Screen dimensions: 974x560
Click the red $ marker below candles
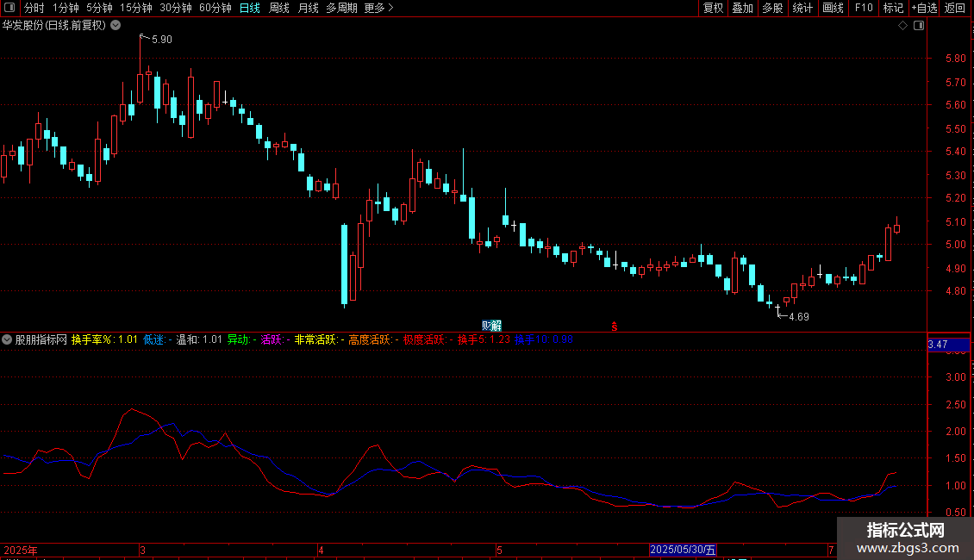[x=615, y=327]
